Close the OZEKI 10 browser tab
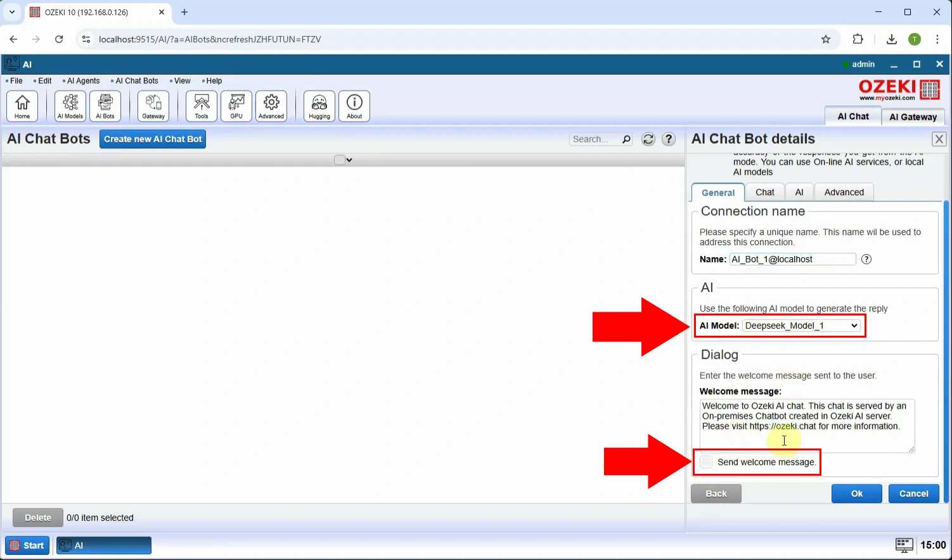Image resolution: width=952 pixels, height=560 pixels. point(162,12)
